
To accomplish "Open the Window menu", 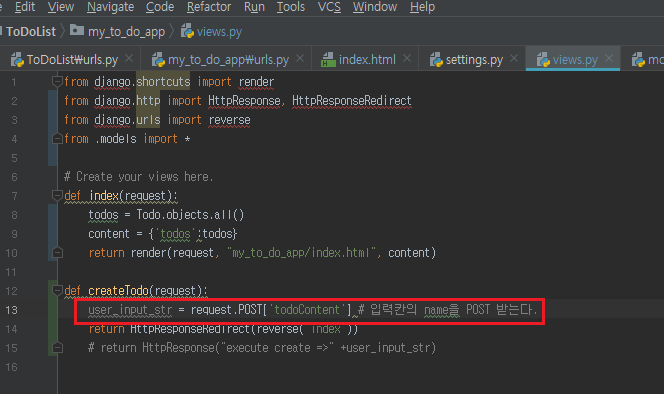I will [x=375, y=7].
